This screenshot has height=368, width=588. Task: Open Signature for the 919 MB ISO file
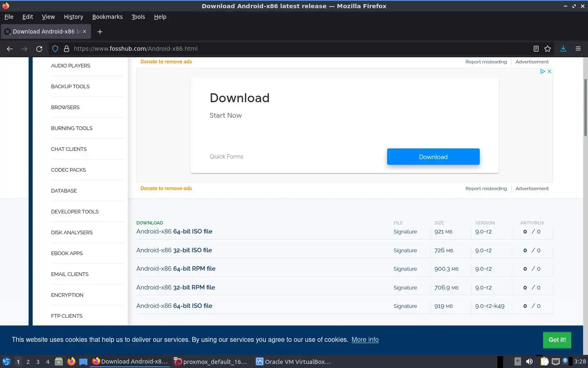(405, 306)
